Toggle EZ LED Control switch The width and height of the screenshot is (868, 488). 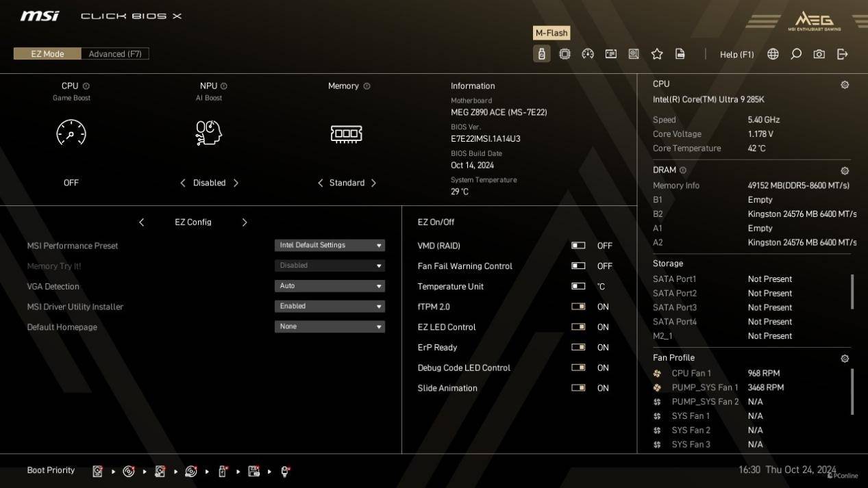click(578, 327)
